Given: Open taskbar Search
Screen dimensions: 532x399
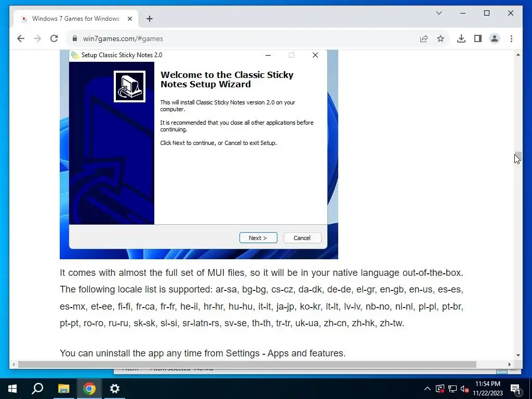Looking at the screenshot, I should click(37, 389).
